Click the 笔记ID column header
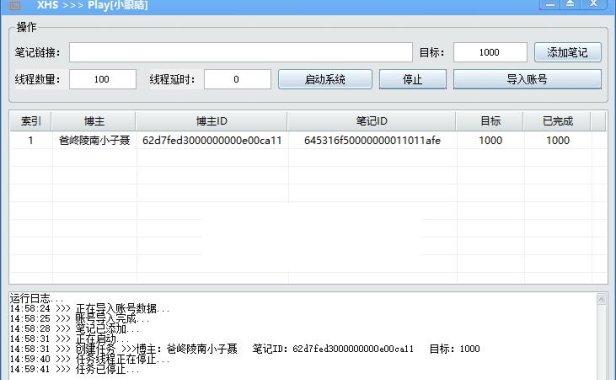This screenshot has width=616, height=380. point(372,121)
